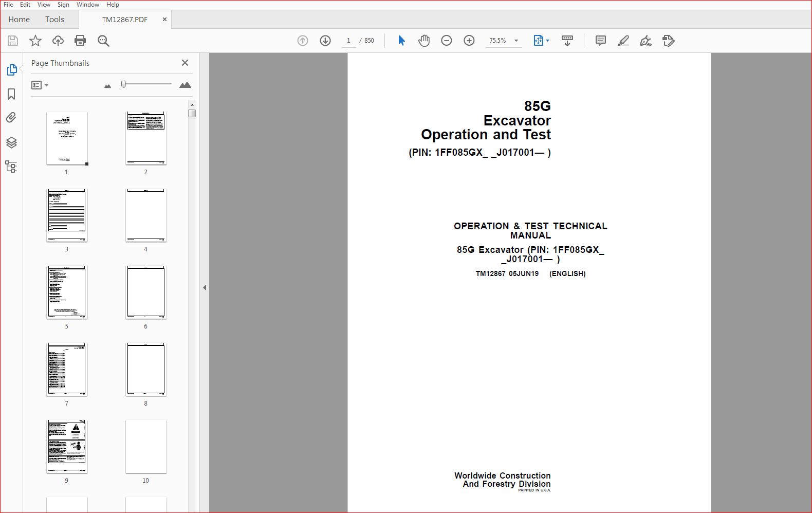Click the '85G' title heading

tap(538, 106)
